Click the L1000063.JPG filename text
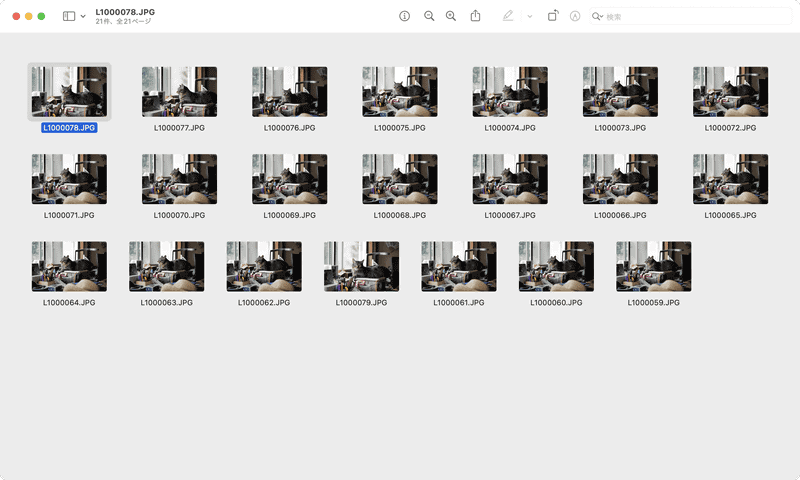Image resolution: width=800 pixels, height=480 pixels. [167, 302]
